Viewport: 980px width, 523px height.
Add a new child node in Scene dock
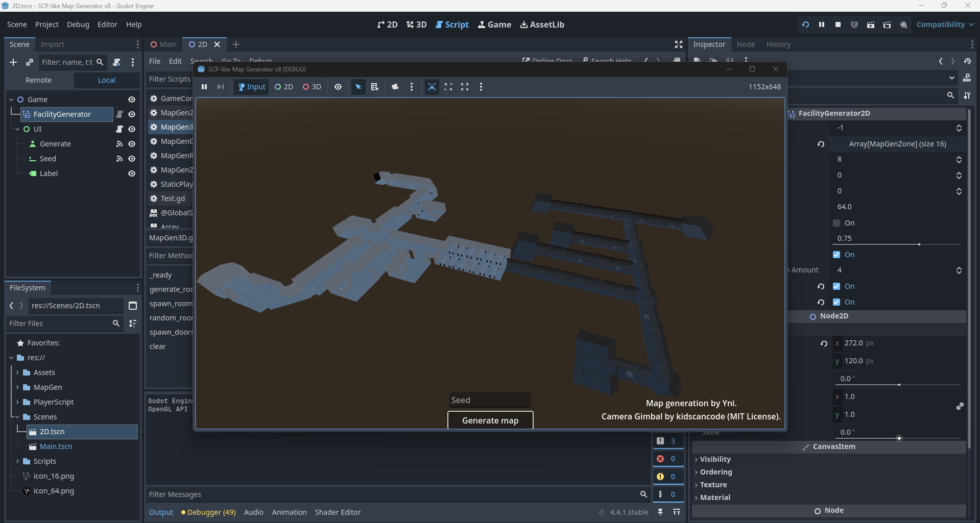coord(13,62)
